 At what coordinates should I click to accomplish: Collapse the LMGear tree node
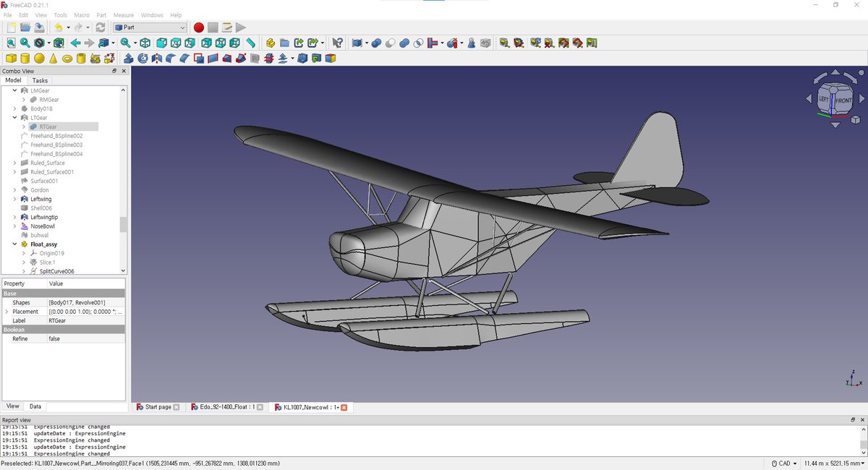[x=15, y=90]
